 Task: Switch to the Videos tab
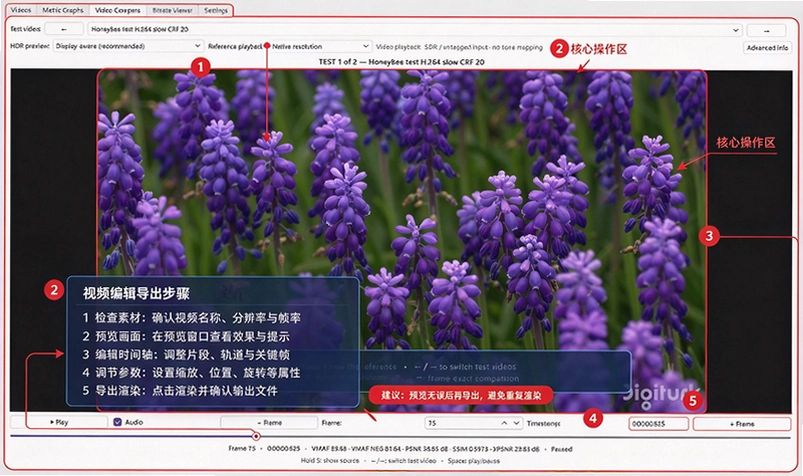coord(20,10)
